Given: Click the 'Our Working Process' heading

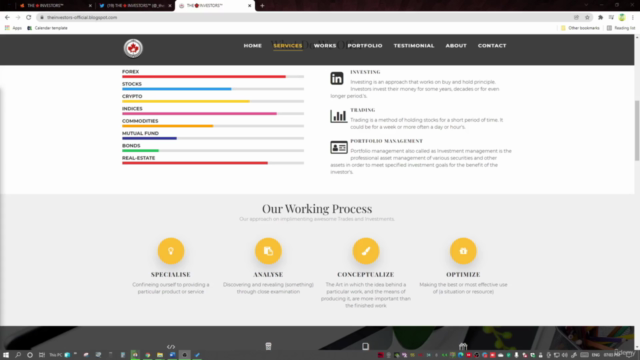Looking at the screenshot, I should tap(317, 209).
